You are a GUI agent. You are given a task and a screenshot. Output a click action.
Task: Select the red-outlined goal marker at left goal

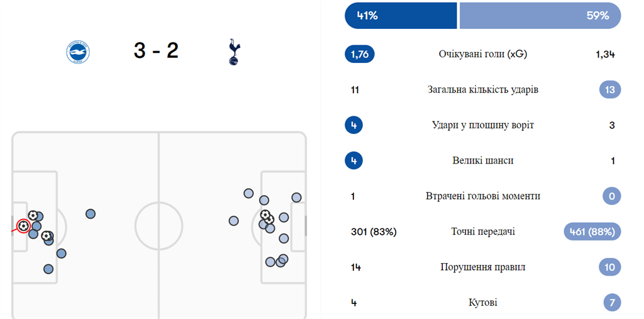click(23, 225)
